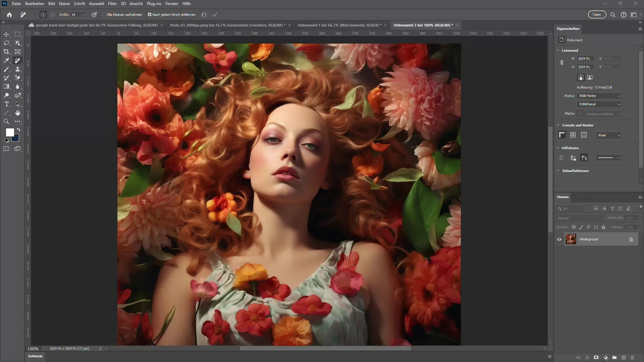Open the Filter menu

[112, 4]
